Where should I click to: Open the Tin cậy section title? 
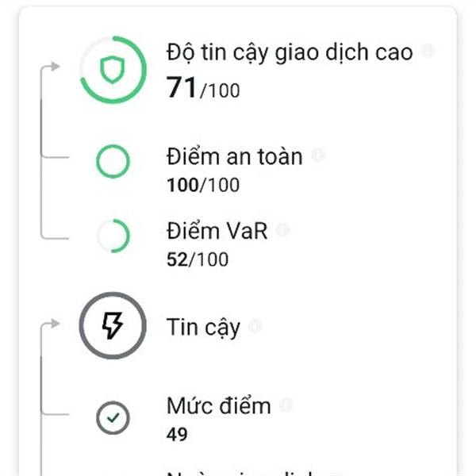203,328
